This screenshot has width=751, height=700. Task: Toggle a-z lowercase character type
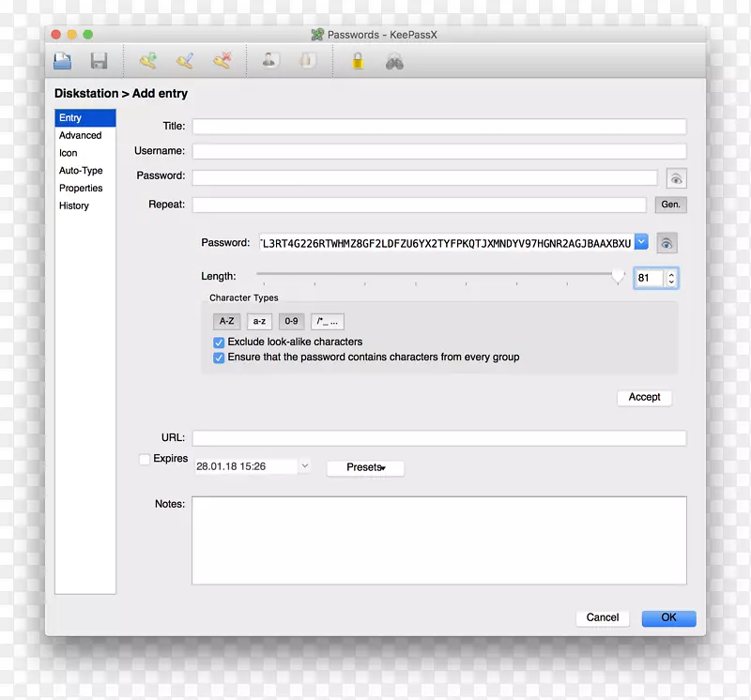(x=260, y=321)
